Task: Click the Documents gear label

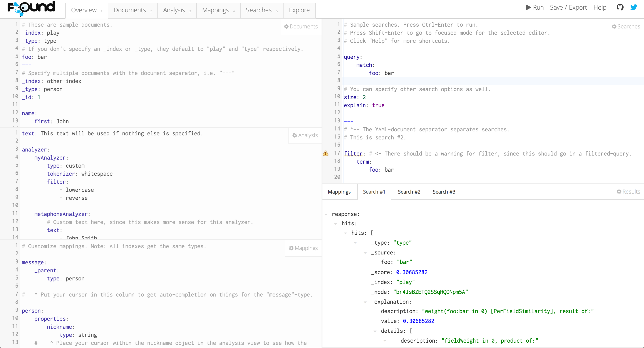Action: pyautogui.click(x=301, y=26)
